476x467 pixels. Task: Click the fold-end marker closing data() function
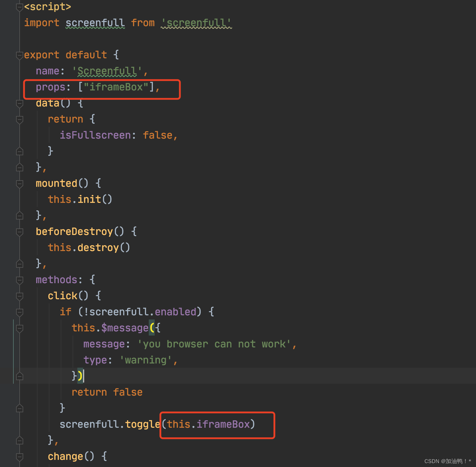tap(20, 167)
